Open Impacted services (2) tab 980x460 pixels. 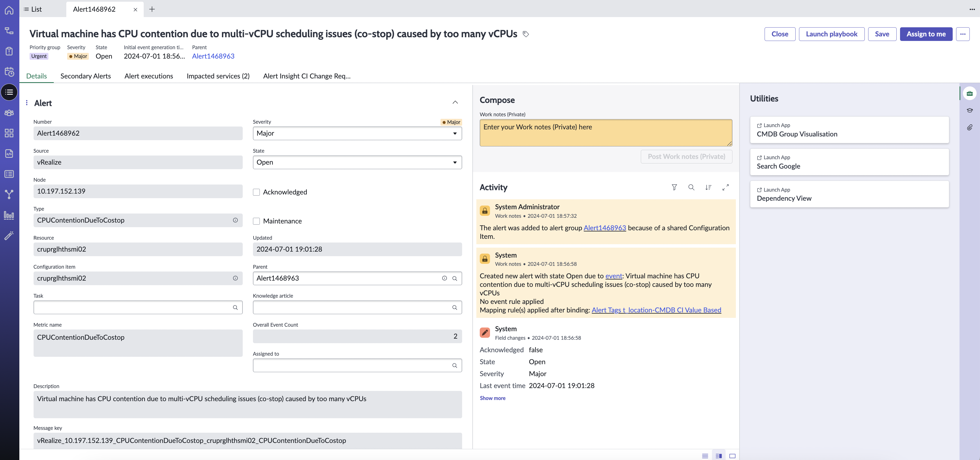point(218,76)
